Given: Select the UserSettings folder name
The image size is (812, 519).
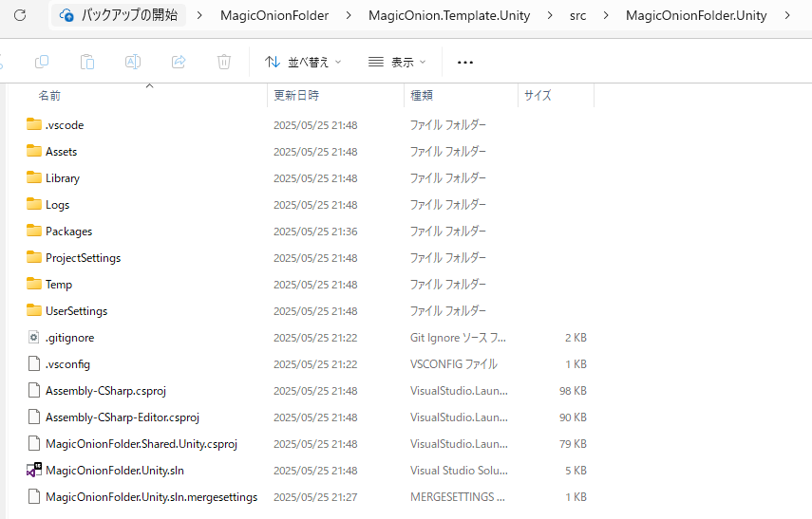Looking at the screenshot, I should point(77,310).
